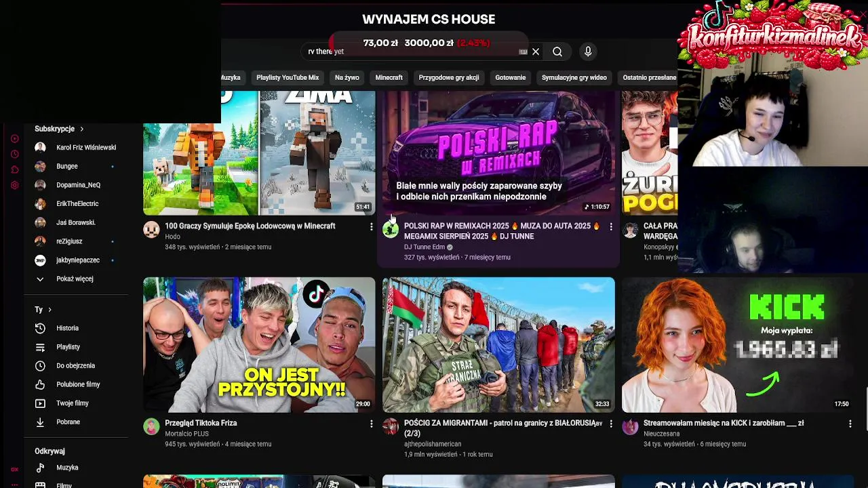This screenshot has height=488, width=868.
Task: Select the Playlisty YouTube Mix chip
Action: click(288, 77)
